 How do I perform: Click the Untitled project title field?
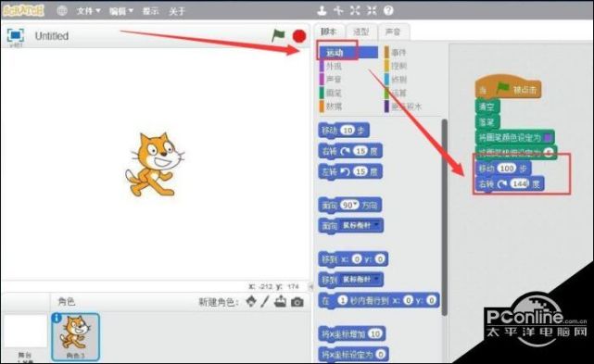52,36
